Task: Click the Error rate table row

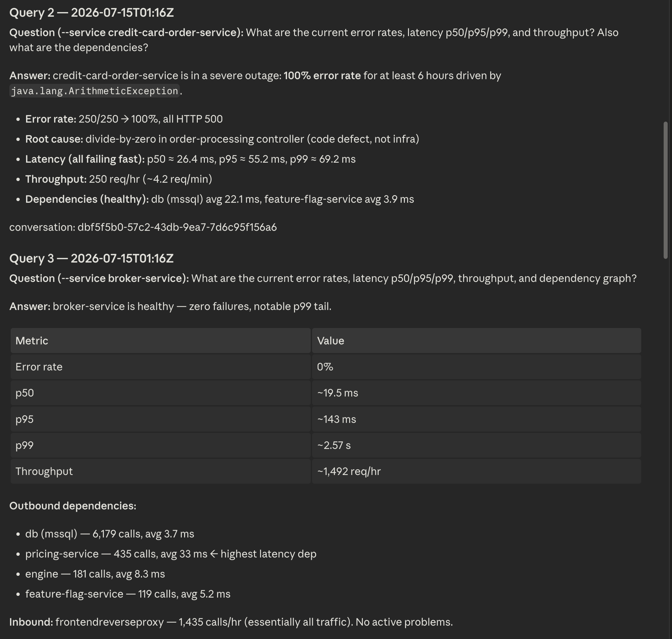Action: (x=326, y=367)
